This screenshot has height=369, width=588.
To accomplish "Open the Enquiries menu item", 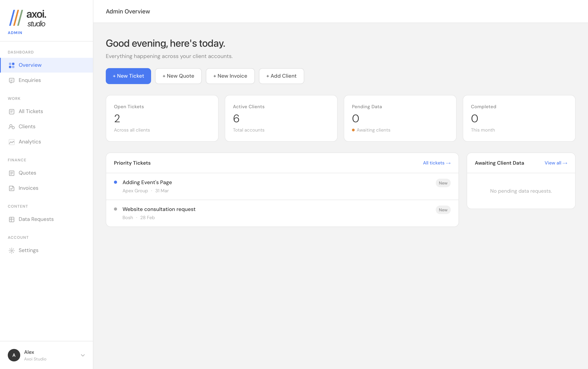I will pos(30,80).
